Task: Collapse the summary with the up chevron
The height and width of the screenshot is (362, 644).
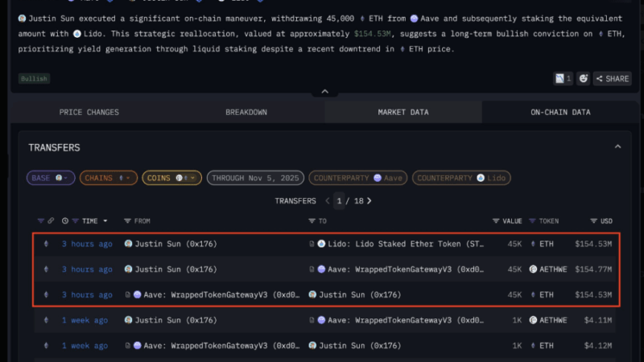Action: [325, 92]
